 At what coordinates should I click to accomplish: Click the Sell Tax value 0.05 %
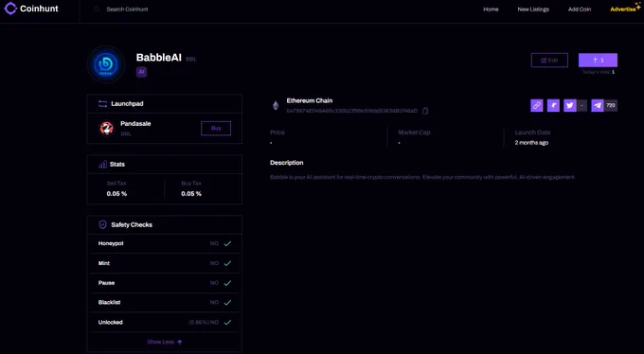click(x=116, y=193)
